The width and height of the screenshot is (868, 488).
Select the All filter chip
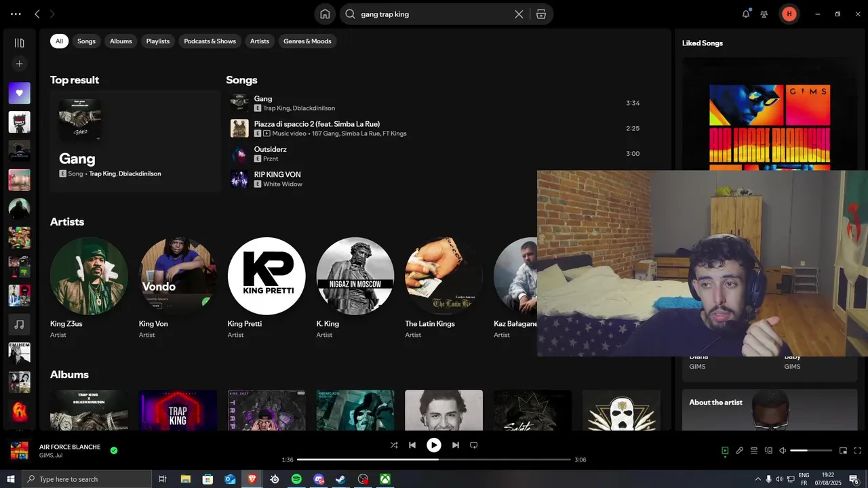tap(59, 41)
